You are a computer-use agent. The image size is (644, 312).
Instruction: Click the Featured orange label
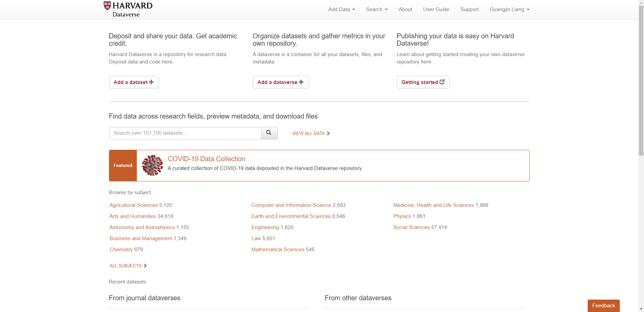click(x=123, y=166)
